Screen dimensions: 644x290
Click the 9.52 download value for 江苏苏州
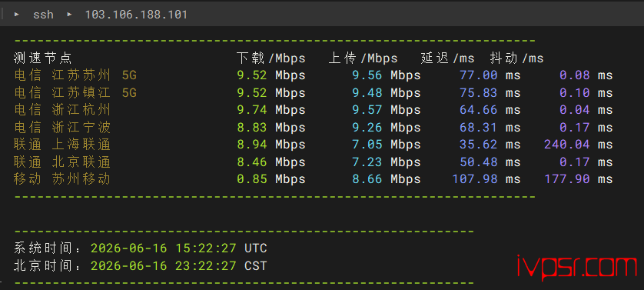pos(252,75)
